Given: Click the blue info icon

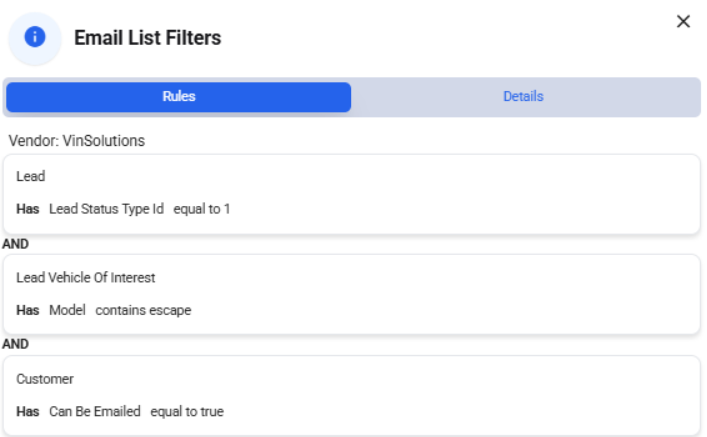Looking at the screenshot, I should pos(35,37).
